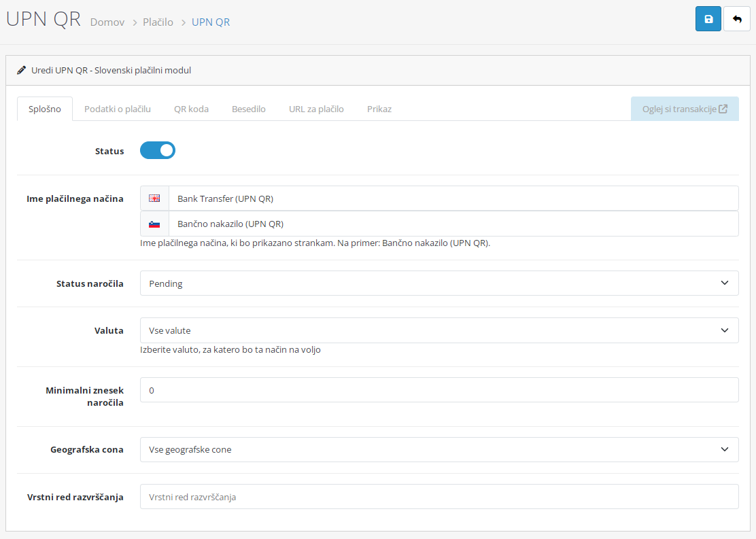Show the Prikaz tab
This screenshot has height=539, width=756.
click(x=379, y=109)
